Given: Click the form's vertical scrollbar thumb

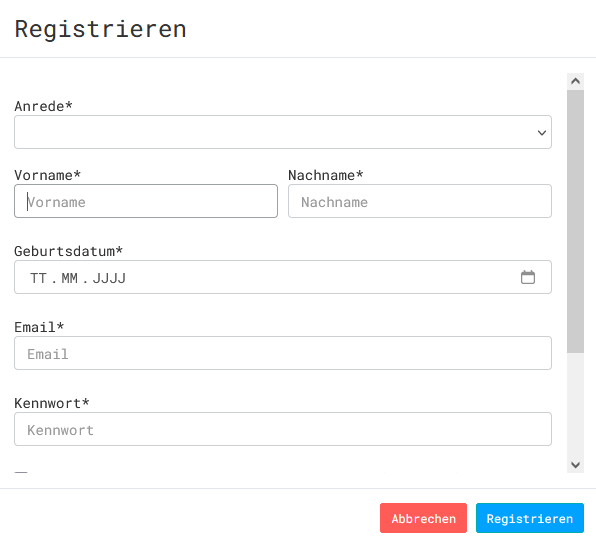Looking at the screenshot, I should (575, 221).
